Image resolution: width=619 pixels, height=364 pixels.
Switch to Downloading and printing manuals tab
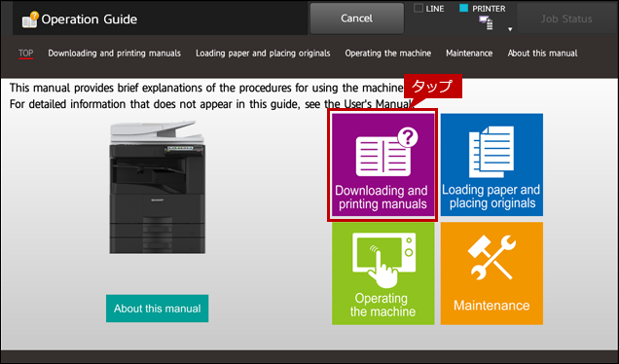click(x=115, y=54)
